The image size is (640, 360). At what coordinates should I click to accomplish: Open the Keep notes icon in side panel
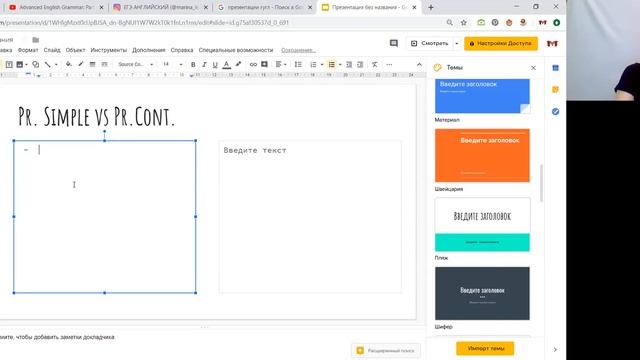[x=556, y=89]
